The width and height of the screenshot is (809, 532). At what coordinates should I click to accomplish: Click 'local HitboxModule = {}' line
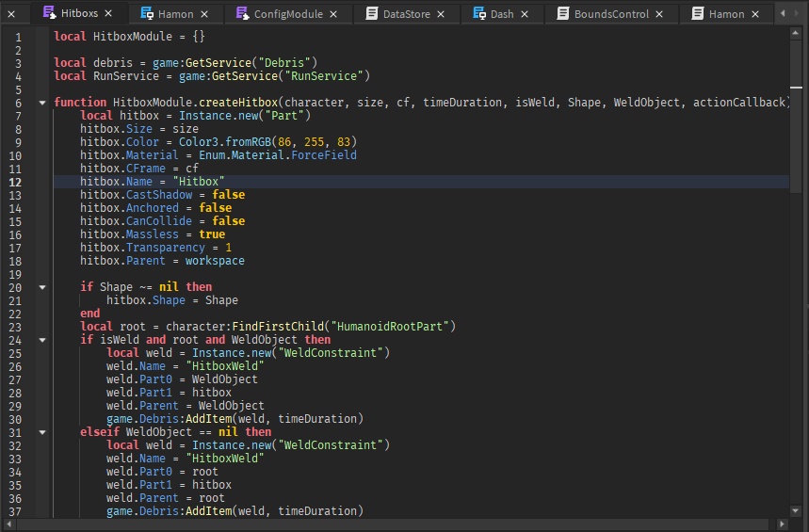point(130,37)
